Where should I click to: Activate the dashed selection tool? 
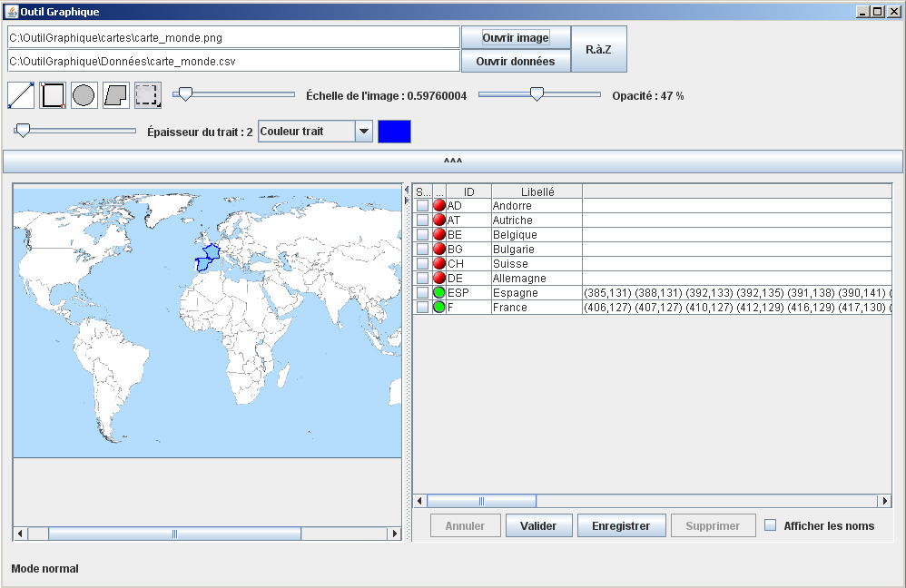[x=148, y=95]
